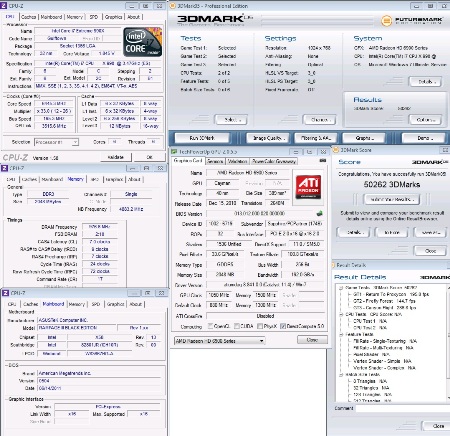Select the CPU Test 1 tree row
This screenshot has height=436, width=450.
pyautogui.click(x=370, y=321)
